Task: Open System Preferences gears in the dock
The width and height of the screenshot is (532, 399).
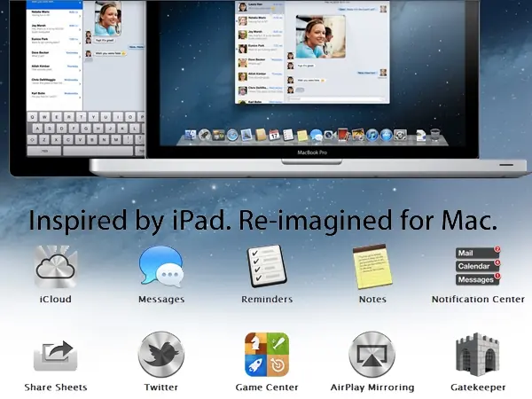Action: (401, 135)
